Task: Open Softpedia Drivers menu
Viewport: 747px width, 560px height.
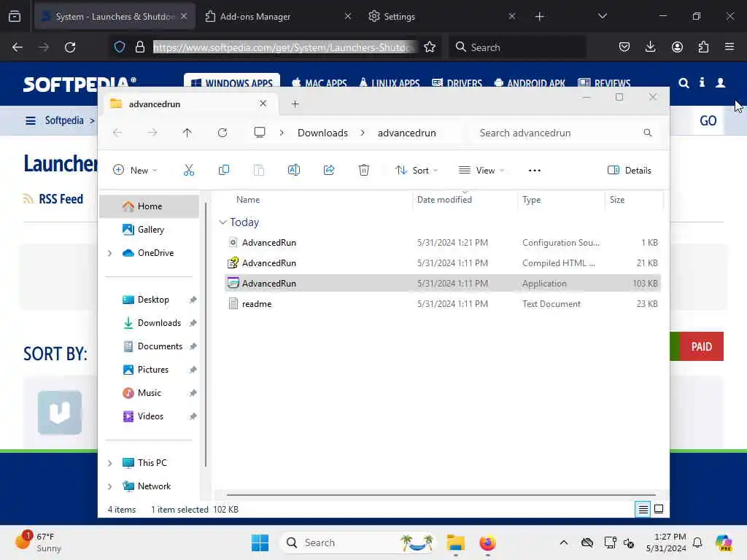Action: tap(457, 83)
